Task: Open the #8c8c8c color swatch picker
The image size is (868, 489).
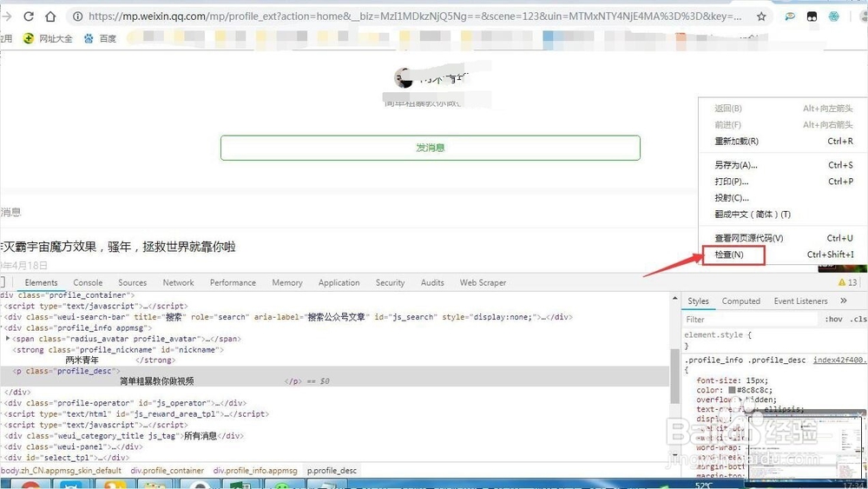Action: (x=732, y=391)
